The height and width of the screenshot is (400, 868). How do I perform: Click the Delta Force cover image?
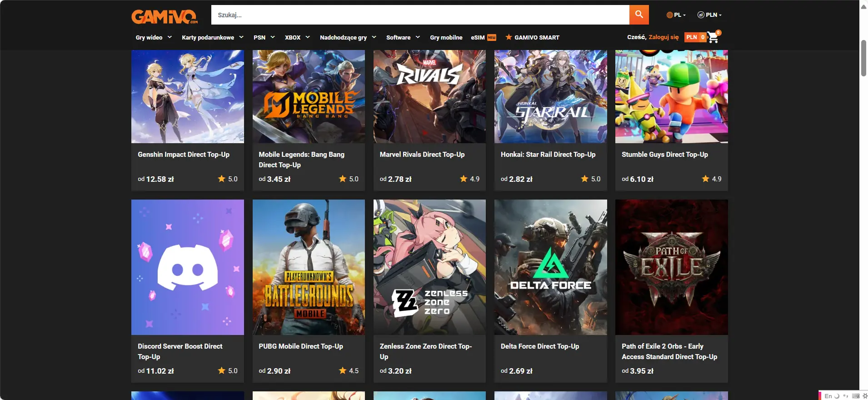point(551,267)
